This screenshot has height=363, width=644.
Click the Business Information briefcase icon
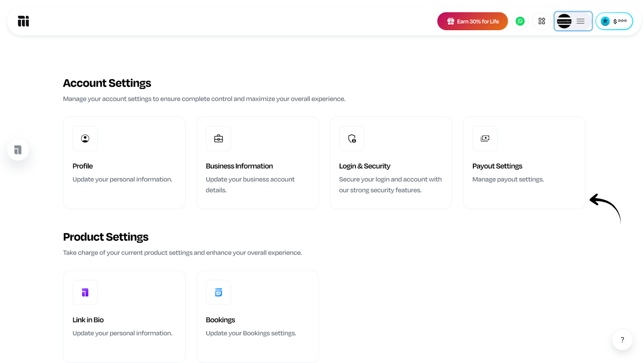coord(218,139)
